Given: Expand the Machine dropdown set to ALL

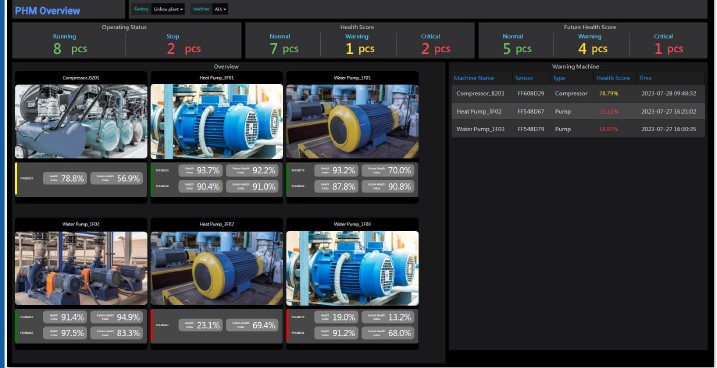Looking at the screenshot, I should tap(220, 9).
